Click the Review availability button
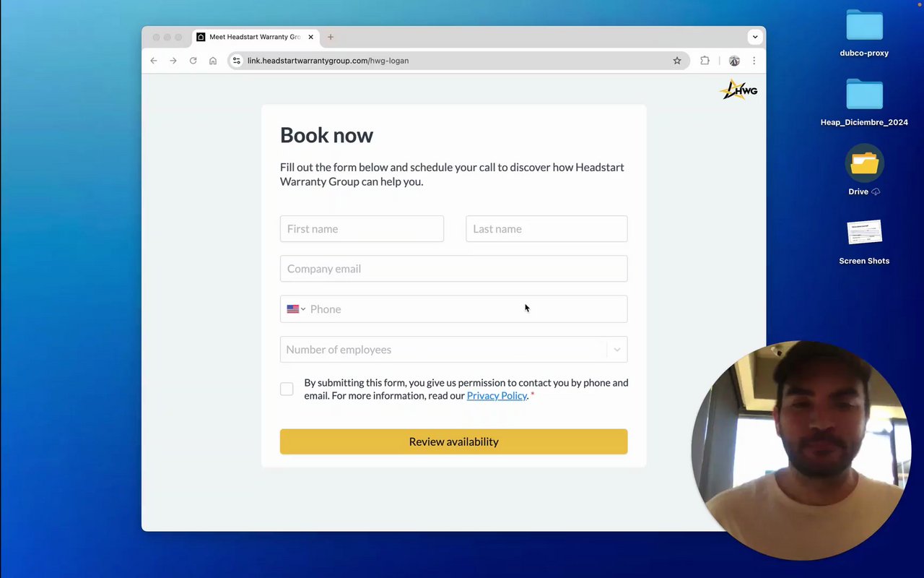 (x=453, y=441)
